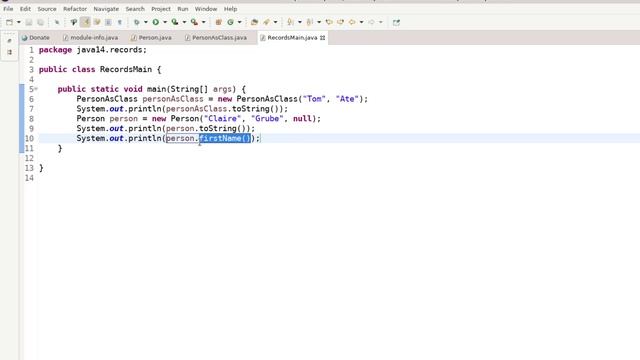Open the New Java Class dropdown arrow
640x360 pixels.
pos(239,22)
